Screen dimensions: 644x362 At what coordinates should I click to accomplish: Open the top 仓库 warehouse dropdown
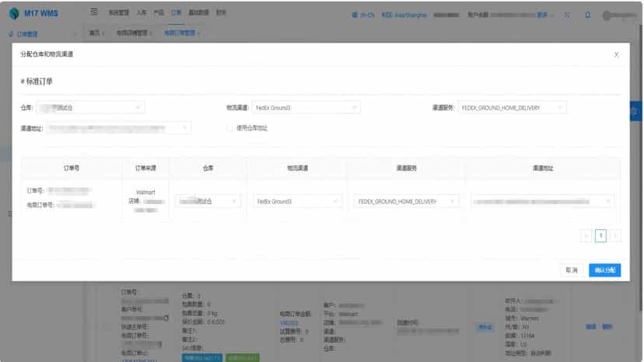[90, 107]
